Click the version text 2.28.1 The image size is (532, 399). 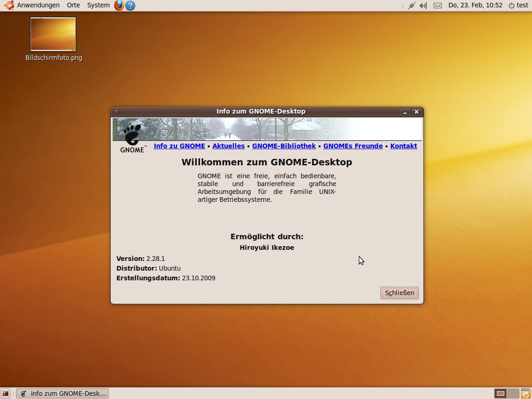point(155,259)
